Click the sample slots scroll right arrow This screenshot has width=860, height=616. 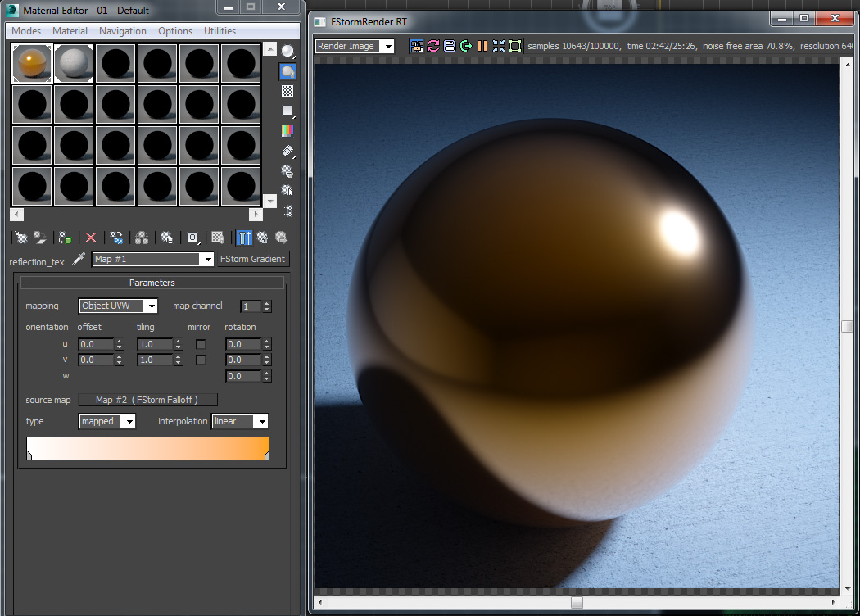[256, 214]
